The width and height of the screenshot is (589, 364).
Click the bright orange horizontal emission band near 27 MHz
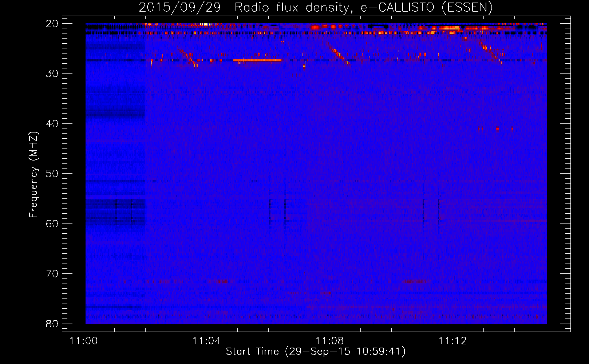click(257, 60)
